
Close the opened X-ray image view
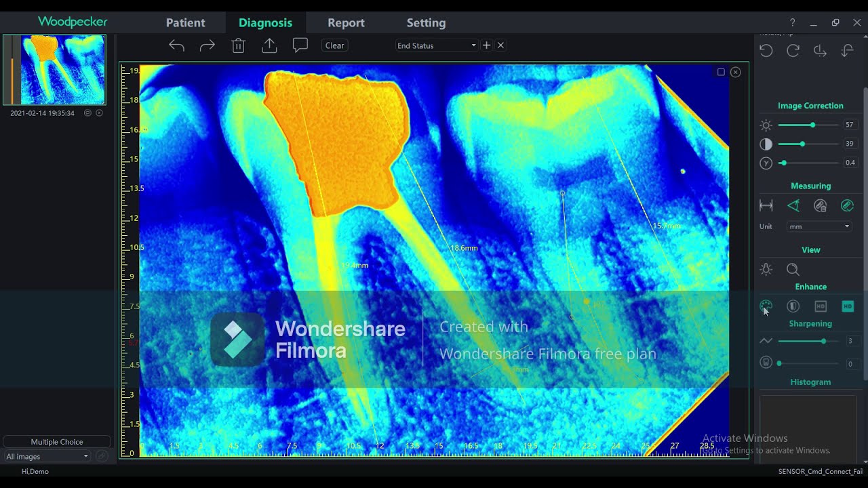click(736, 72)
